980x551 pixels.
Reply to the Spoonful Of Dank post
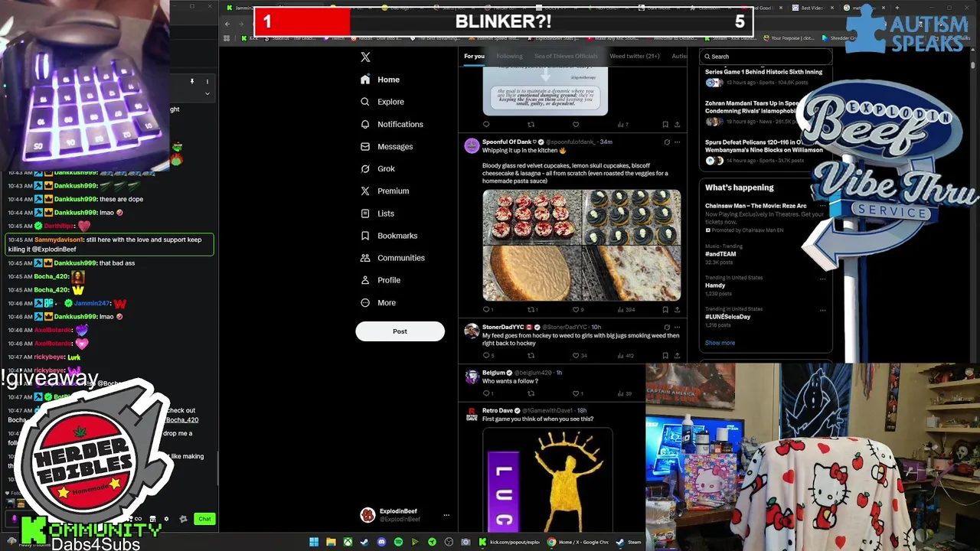486,310
